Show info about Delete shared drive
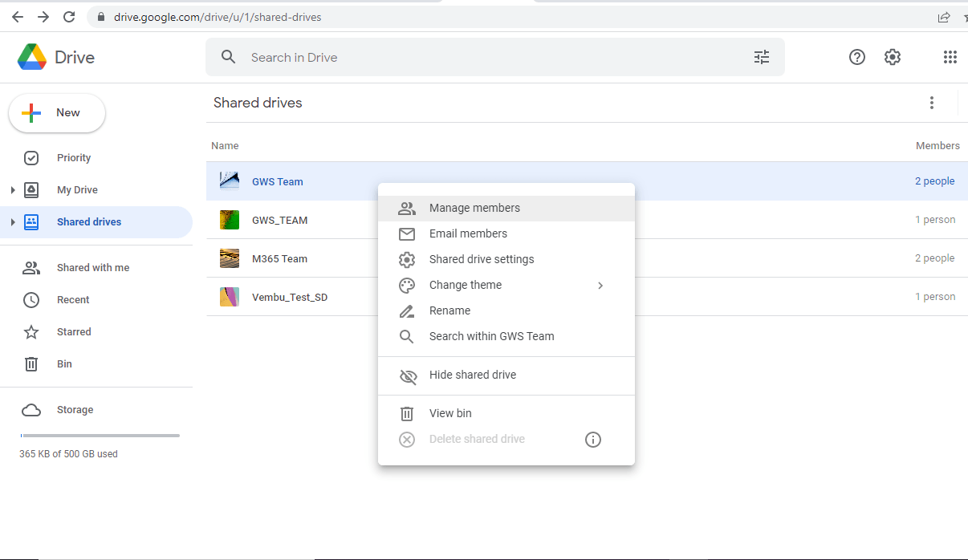968x560 pixels. tap(593, 440)
